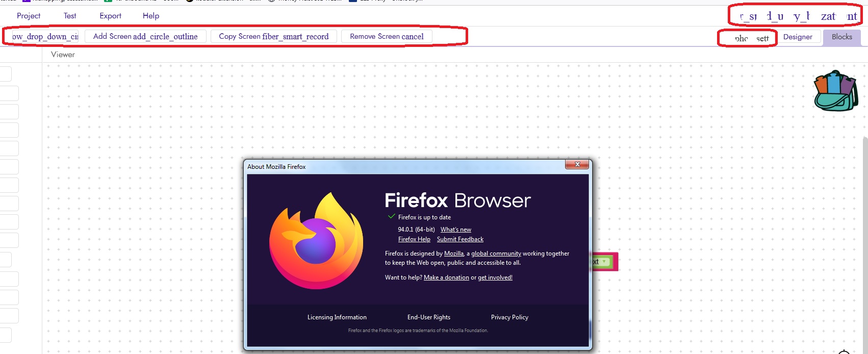Viewport: 868px width, 354px height.
Task: Open the dropdown on the green block behind the dialog
Action: pyautogui.click(x=605, y=262)
